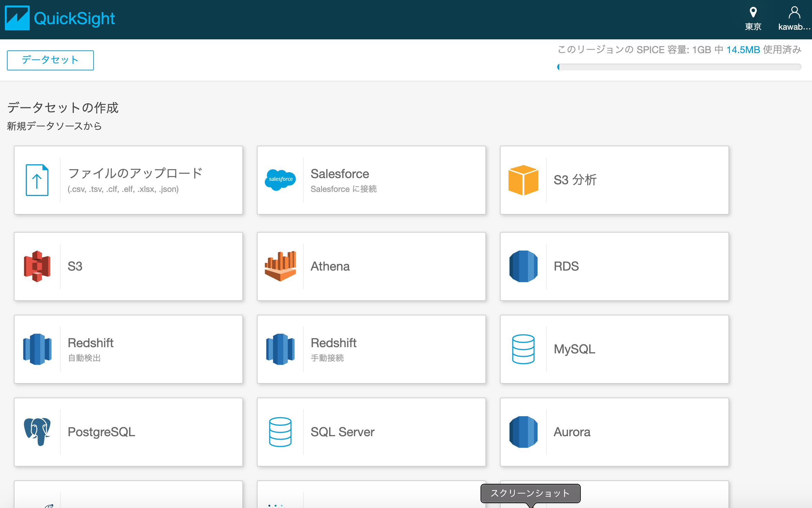Open the QuickSight home link text
This screenshot has height=508, width=812.
click(74, 19)
